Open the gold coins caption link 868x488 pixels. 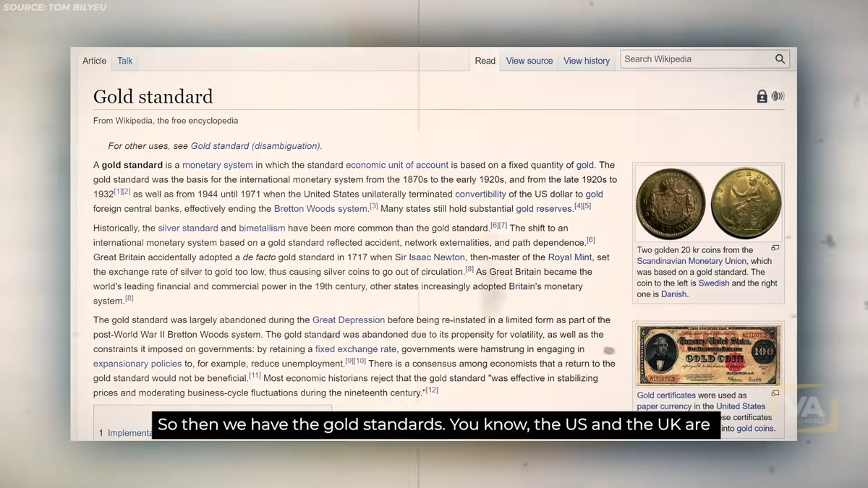(x=755, y=428)
